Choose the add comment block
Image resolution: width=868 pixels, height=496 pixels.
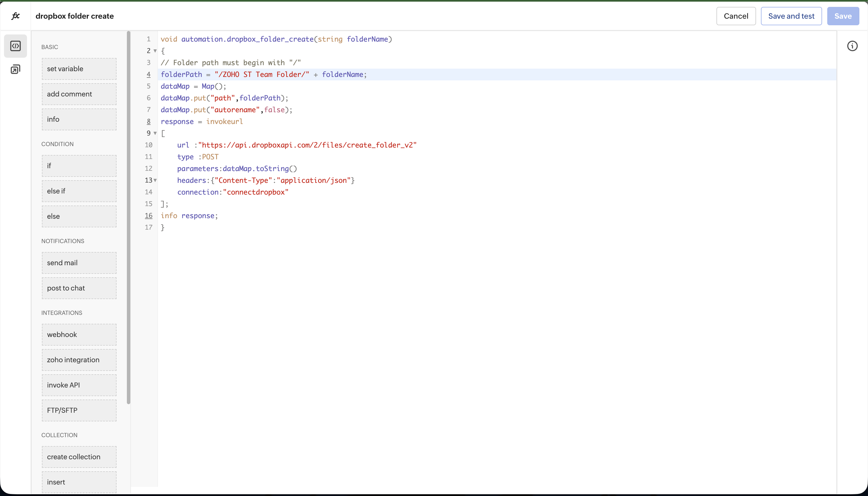pos(79,94)
